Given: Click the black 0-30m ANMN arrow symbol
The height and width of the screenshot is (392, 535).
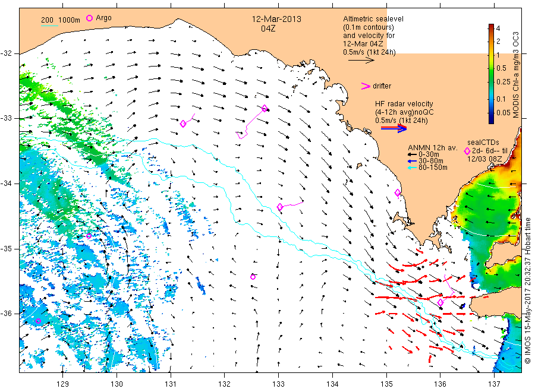Looking at the screenshot, I should (412, 155).
